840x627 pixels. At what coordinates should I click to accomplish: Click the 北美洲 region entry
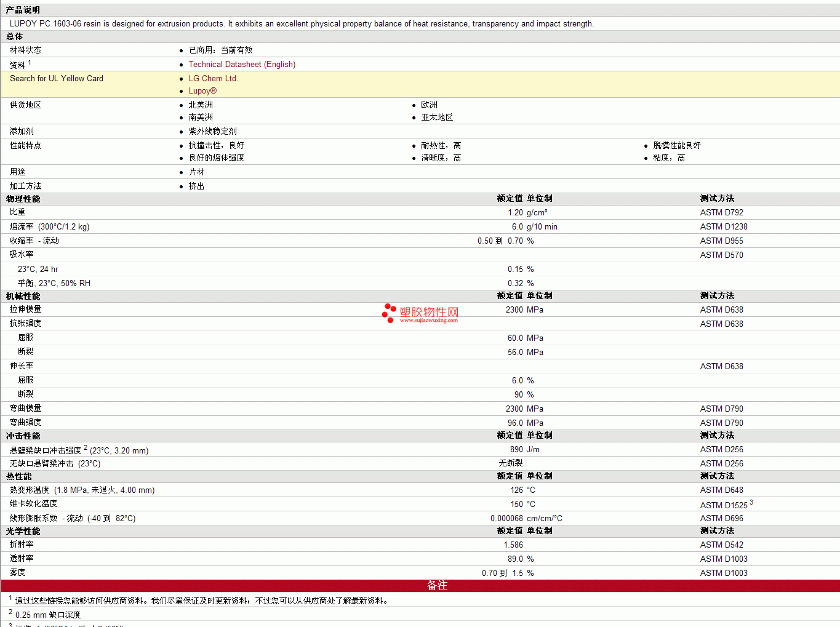pyautogui.click(x=201, y=105)
